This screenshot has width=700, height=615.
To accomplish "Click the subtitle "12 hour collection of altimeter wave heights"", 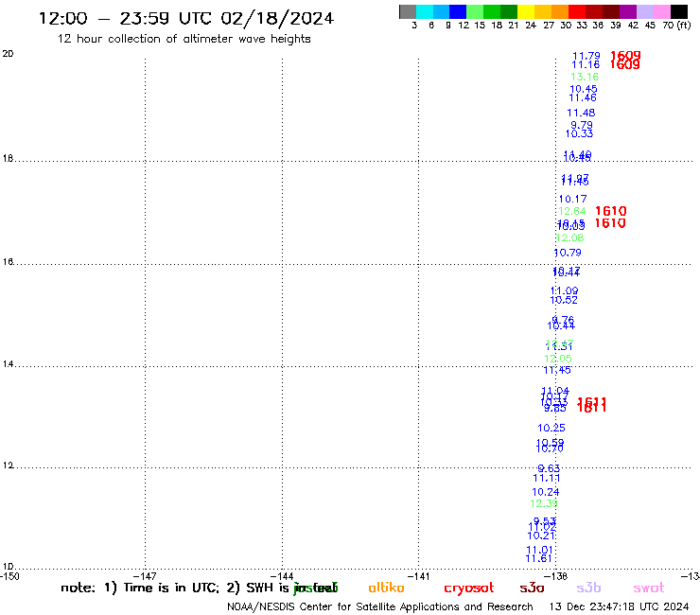I will tap(184, 39).
